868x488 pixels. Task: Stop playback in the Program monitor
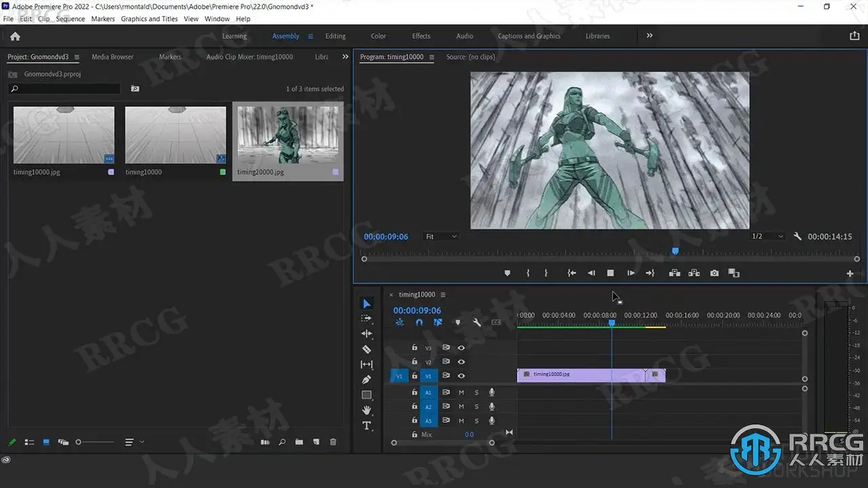pos(610,273)
